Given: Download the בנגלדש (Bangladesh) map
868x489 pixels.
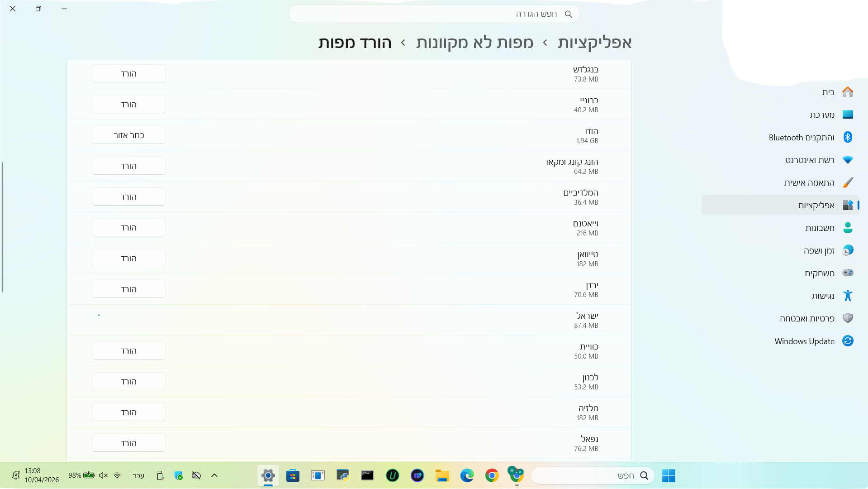Looking at the screenshot, I should [128, 73].
